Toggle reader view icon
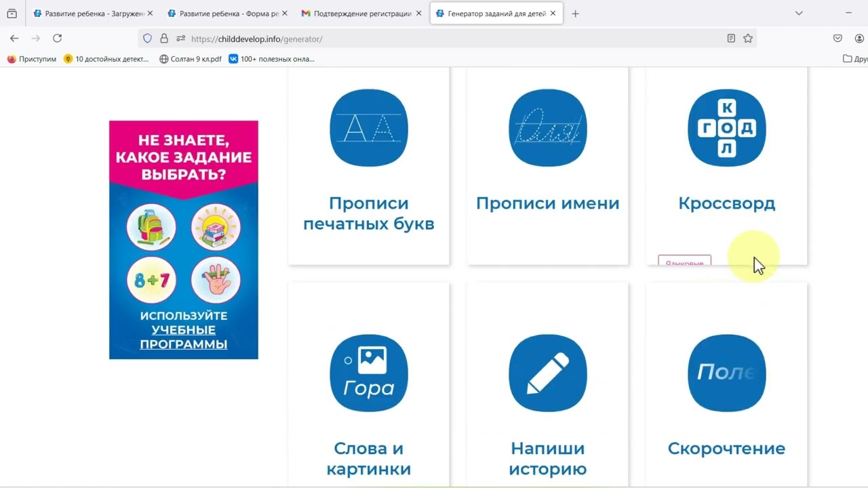 coord(731,39)
